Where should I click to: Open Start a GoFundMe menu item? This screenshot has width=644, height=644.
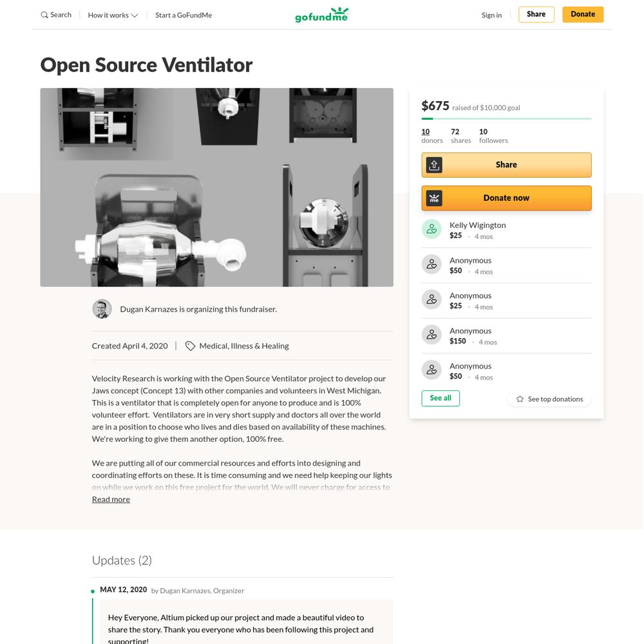[184, 15]
